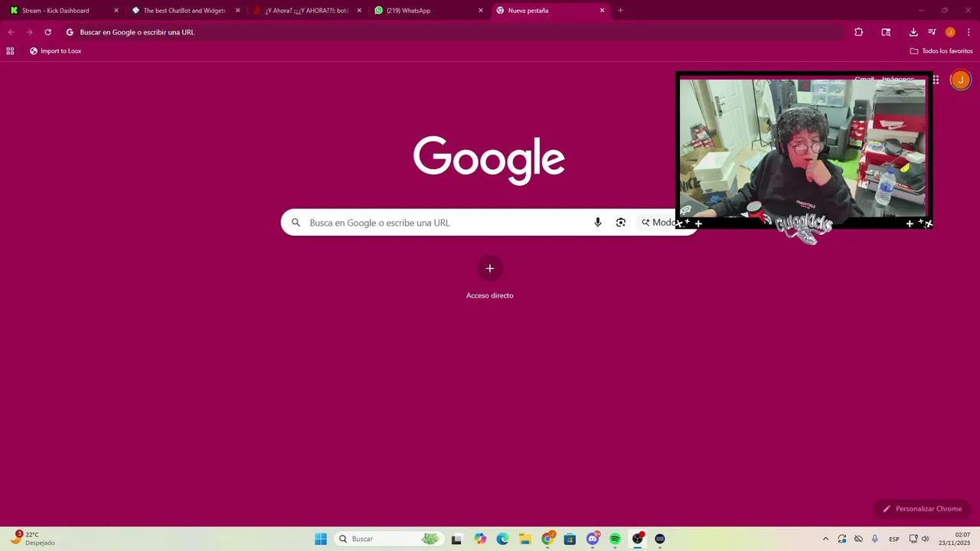This screenshot has width=980, height=551.
Task: Open Chrome from taskbar
Action: click(x=547, y=539)
